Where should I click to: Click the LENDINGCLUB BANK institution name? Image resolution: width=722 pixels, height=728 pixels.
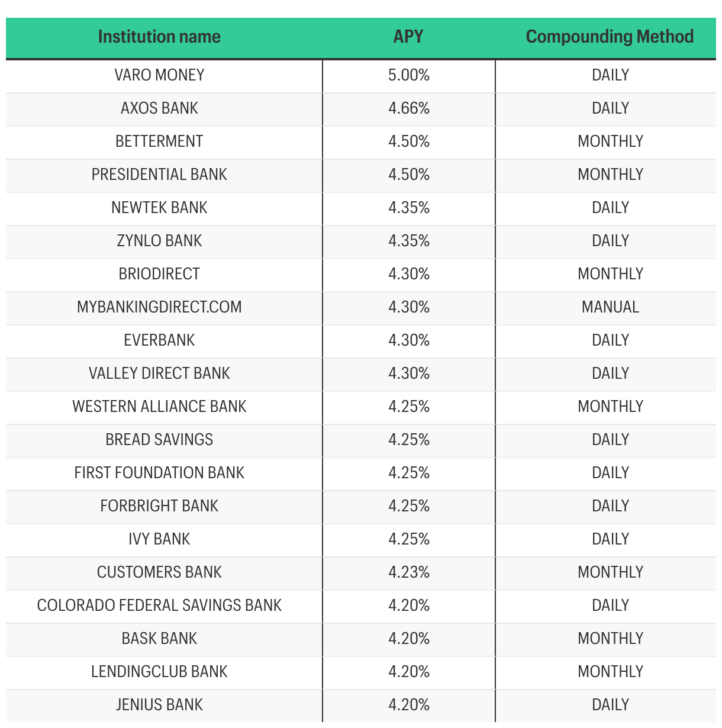tap(159, 672)
